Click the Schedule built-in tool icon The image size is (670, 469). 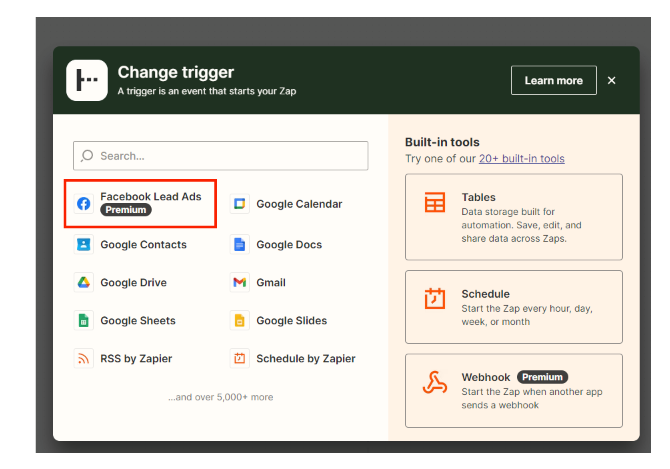[x=435, y=298]
